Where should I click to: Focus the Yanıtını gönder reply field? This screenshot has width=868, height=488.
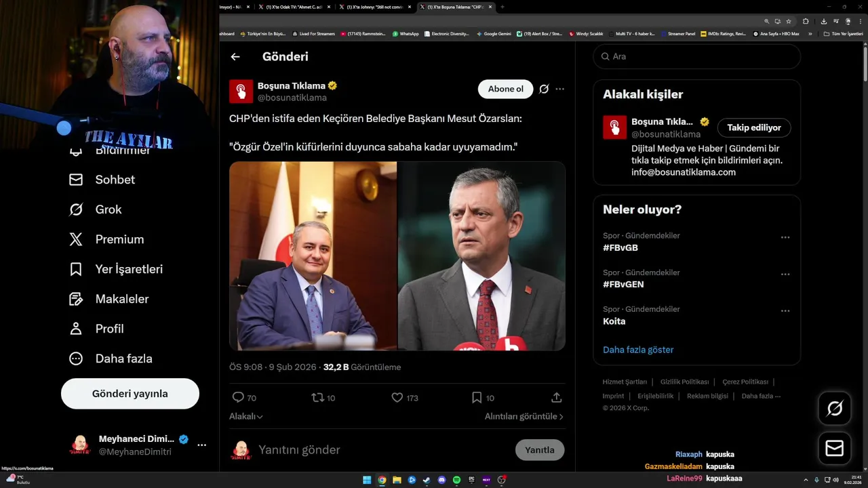click(x=383, y=450)
